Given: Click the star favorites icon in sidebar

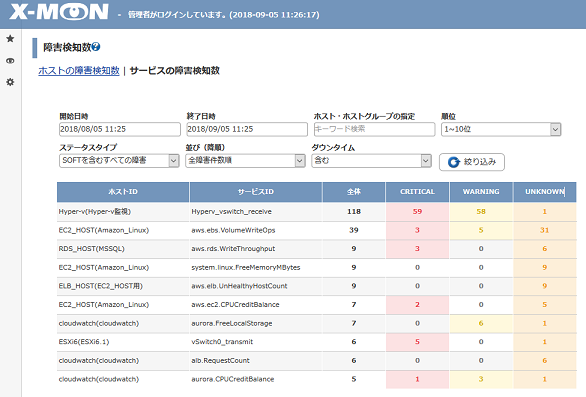Looking at the screenshot, I should coord(10,39).
